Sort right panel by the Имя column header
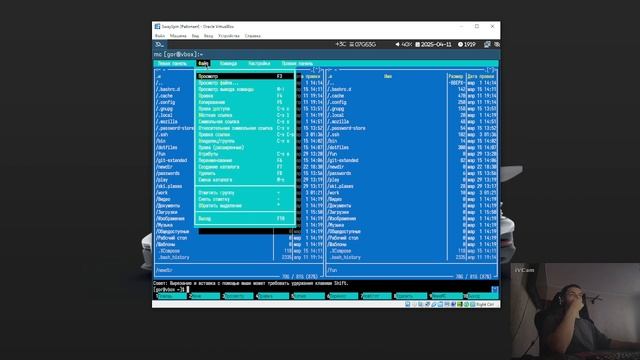Screen dimensions: 640x360 point(388,76)
